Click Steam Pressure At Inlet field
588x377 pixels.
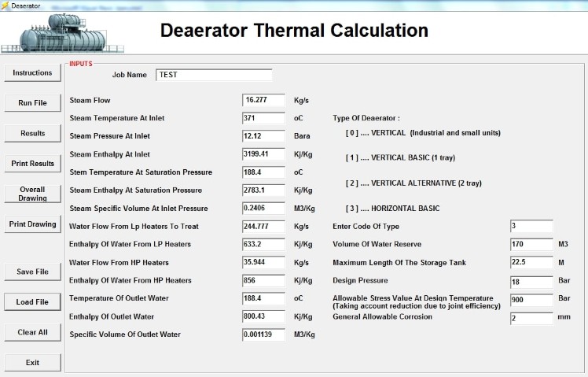click(x=263, y=136)
